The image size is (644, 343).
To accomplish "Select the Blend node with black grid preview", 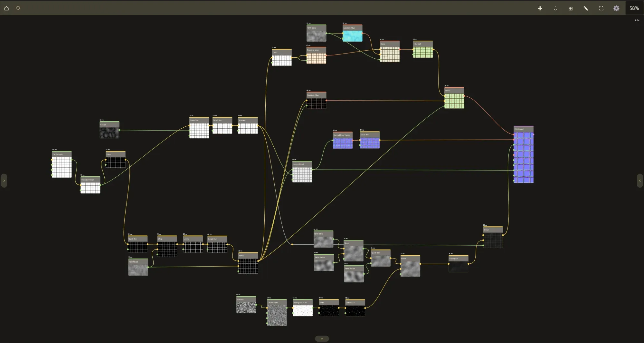I will (248, 263).
